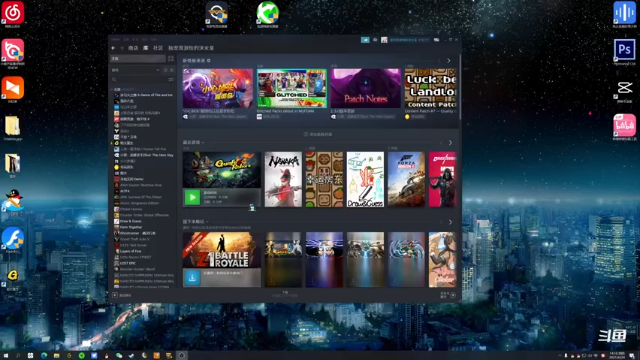The image size is (640, 360).
Task: Open the Patch Notes news thumbnail
Action: click(x=366, y=88)
